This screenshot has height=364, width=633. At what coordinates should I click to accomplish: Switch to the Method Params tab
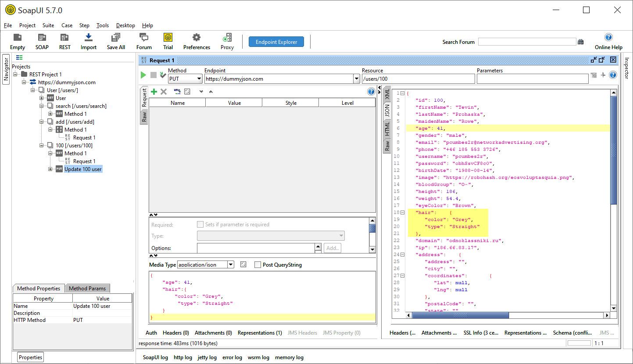click(87, 289)
